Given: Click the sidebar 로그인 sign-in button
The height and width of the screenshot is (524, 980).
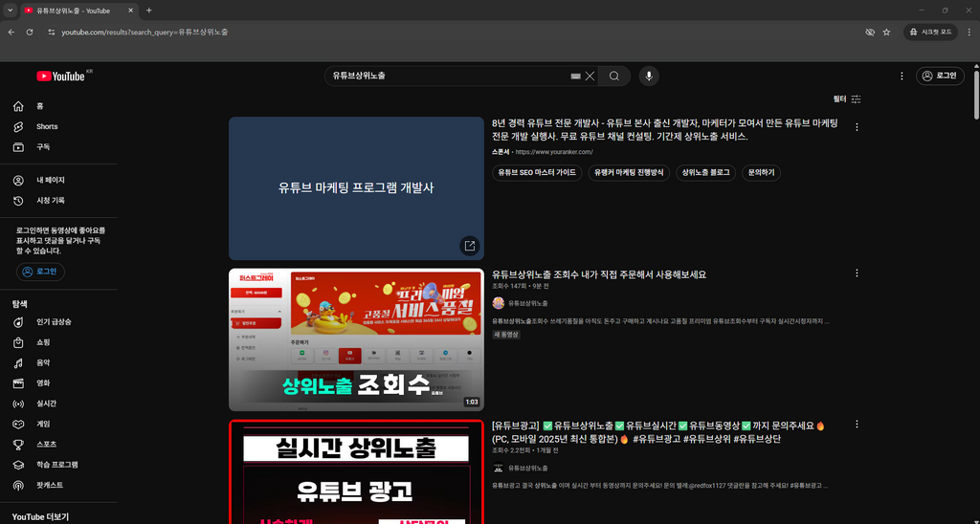Looking at the screenshot, I should click(40, 272).
